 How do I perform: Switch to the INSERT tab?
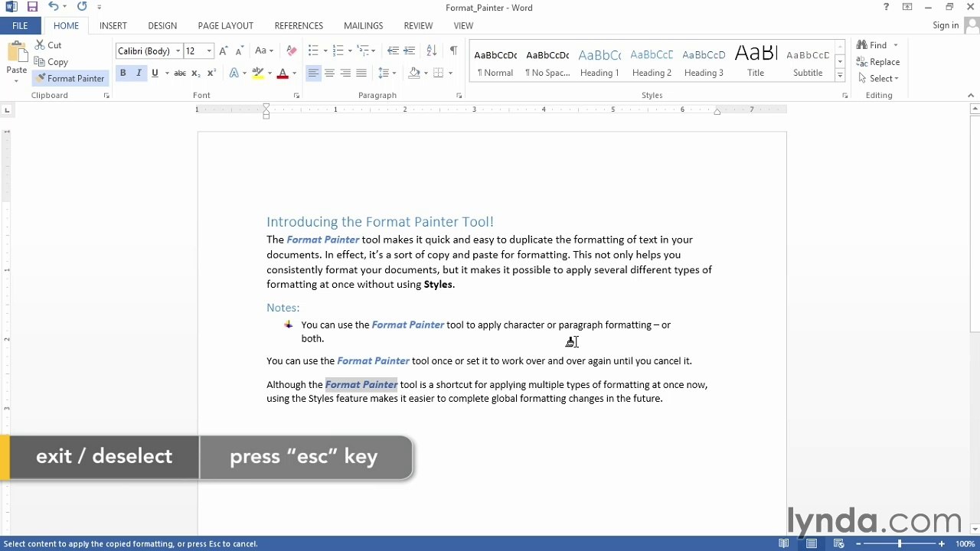coord(113,25)
